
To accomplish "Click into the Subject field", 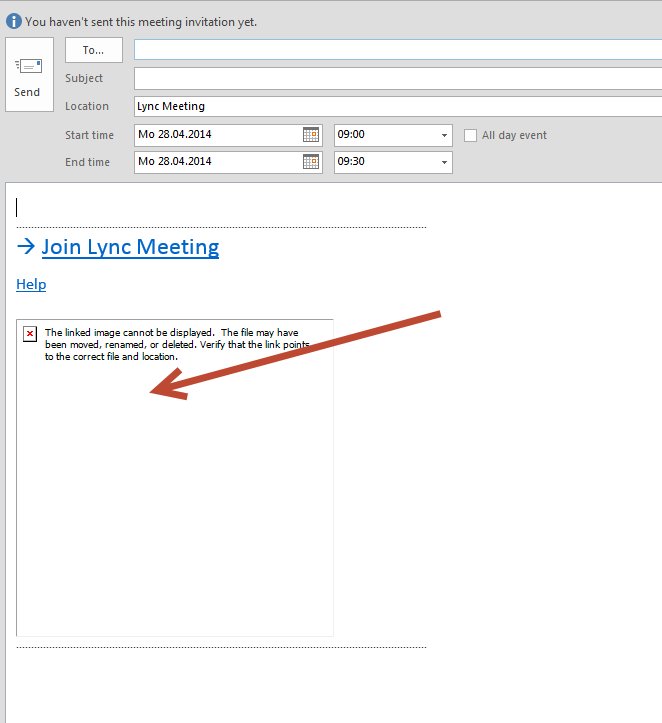I will coord(398,78).
